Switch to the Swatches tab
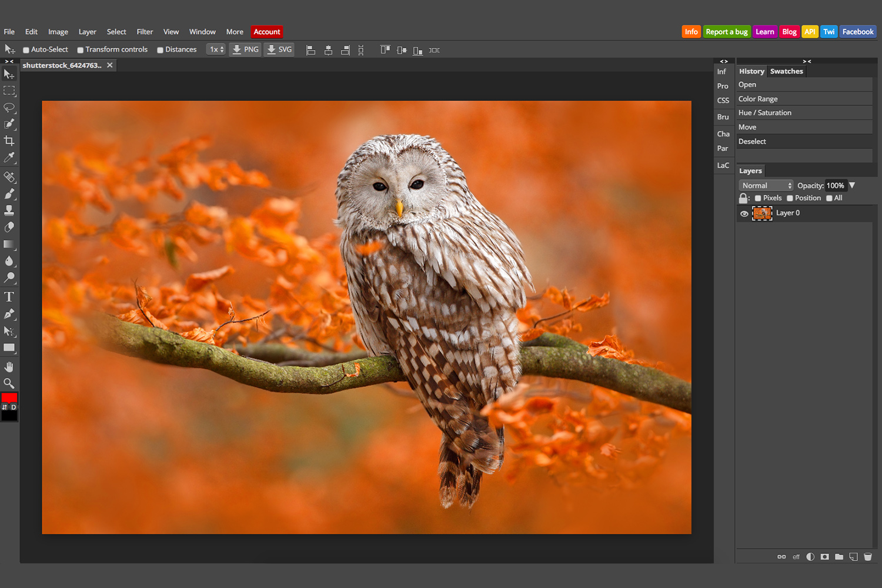 coord(787,71)
